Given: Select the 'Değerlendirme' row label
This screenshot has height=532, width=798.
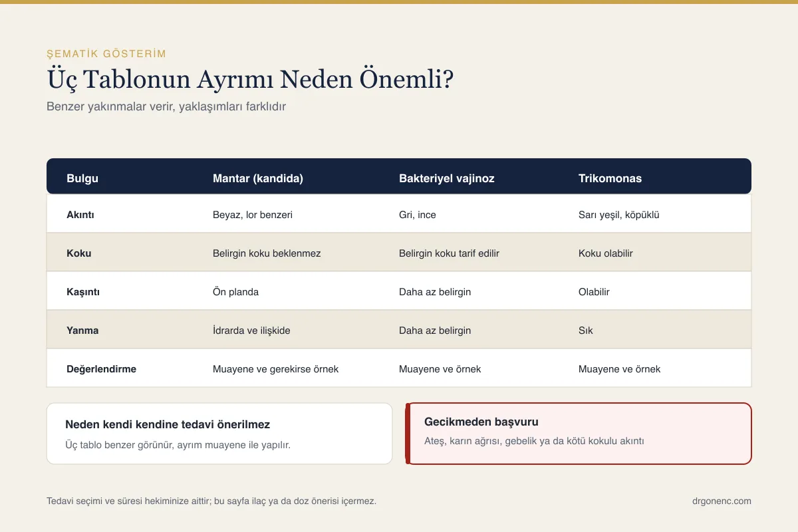Looking at the screenshot, I should [101, 369].
